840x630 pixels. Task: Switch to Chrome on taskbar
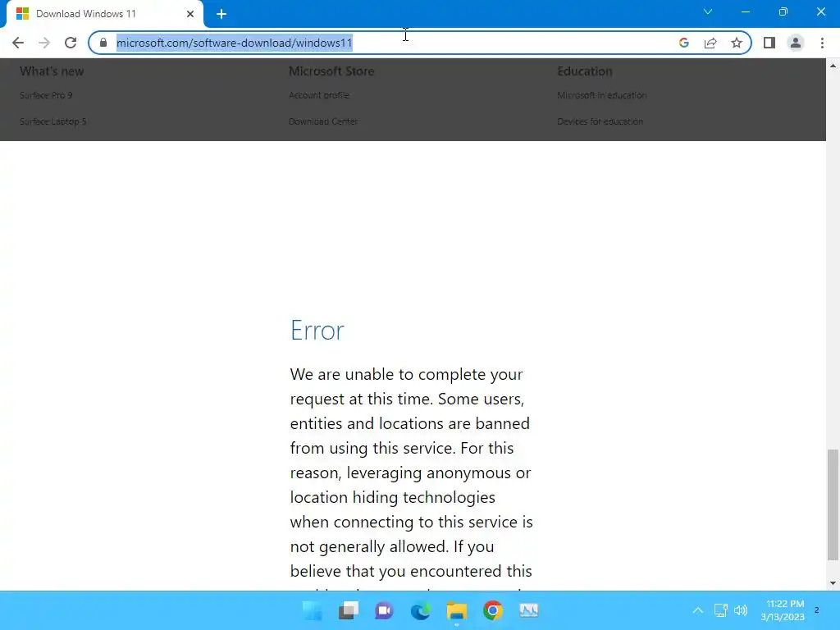[x=492, y=610]
